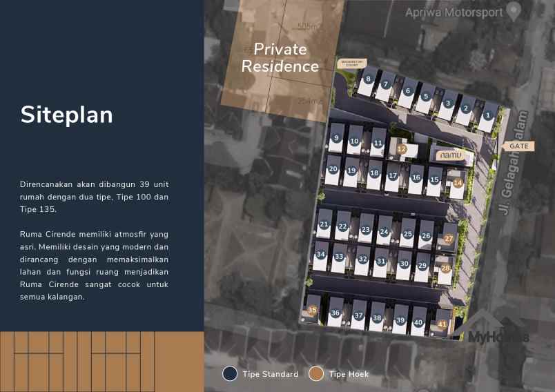Click unit 31 marker on the map
Screen dimensions: 555x392
click(380, 262)
